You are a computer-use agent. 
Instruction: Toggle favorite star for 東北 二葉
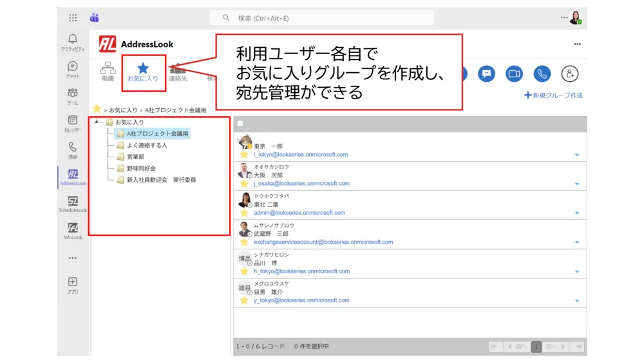pyautogui.click(x=244, y=213)
